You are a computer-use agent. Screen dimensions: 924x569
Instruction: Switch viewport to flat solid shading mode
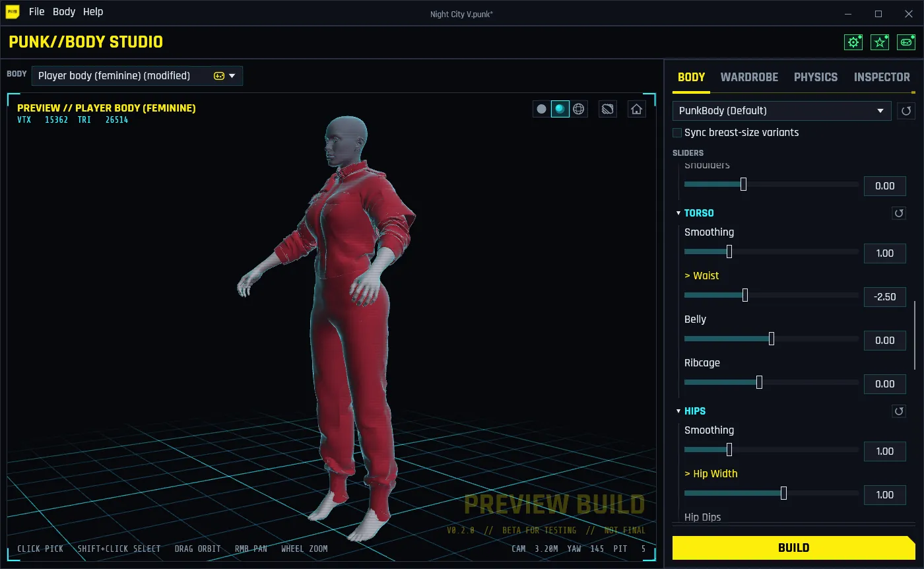coord(541,109)
